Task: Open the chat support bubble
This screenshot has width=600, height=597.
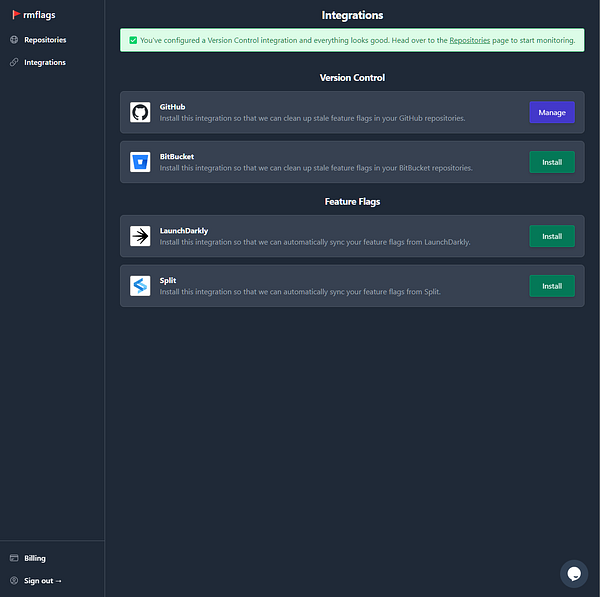Action: point(574,574)
